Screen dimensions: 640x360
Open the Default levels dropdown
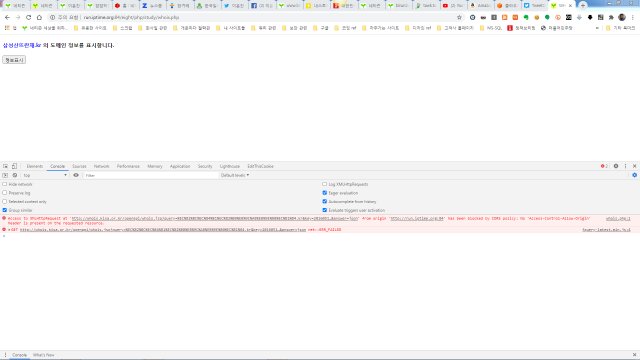click(x=235, y=175)
